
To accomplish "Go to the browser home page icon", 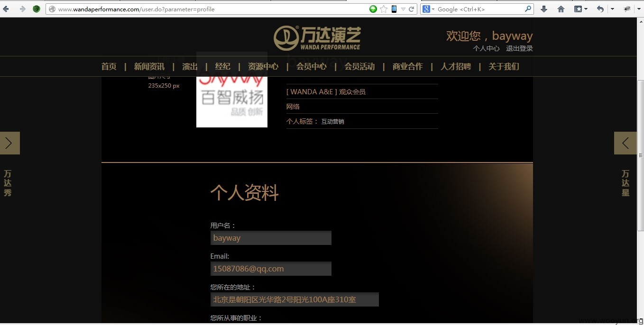I will (x=561, y=9).
